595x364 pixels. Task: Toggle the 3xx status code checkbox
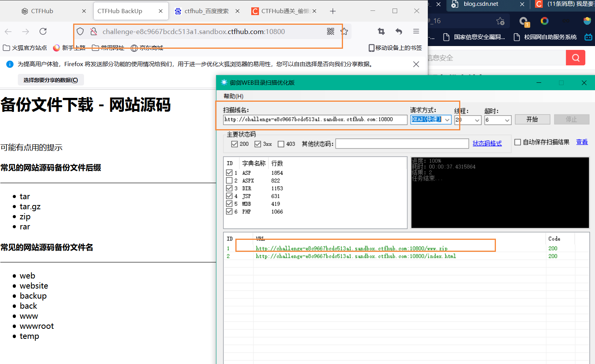(258, 144)
